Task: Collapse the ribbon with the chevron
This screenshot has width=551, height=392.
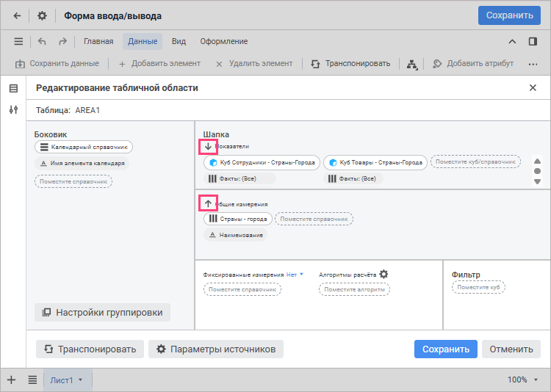Action: pyautogui.click(x=512, y=41)
